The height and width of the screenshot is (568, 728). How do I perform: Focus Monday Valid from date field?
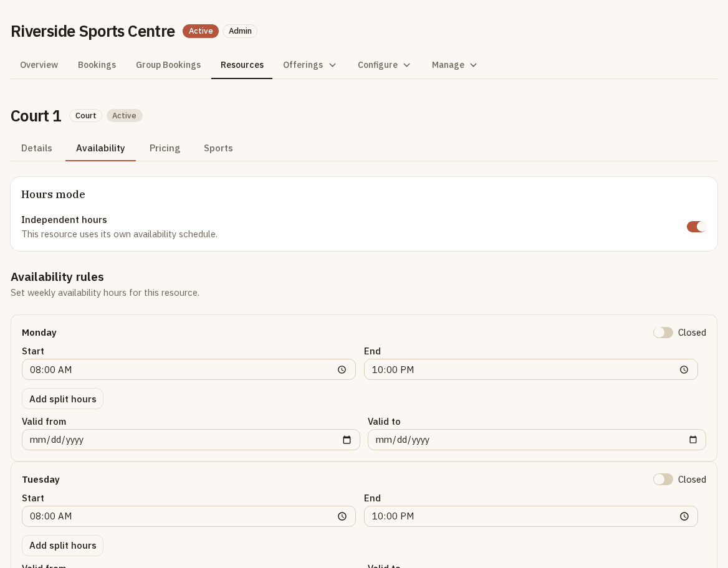(x=191, y=440)
